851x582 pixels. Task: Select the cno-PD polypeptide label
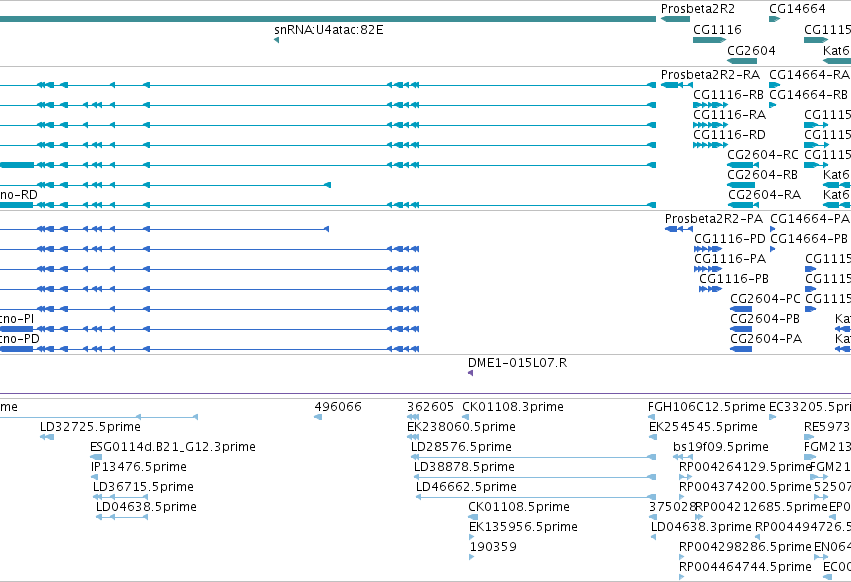click(x=20, y=339)
